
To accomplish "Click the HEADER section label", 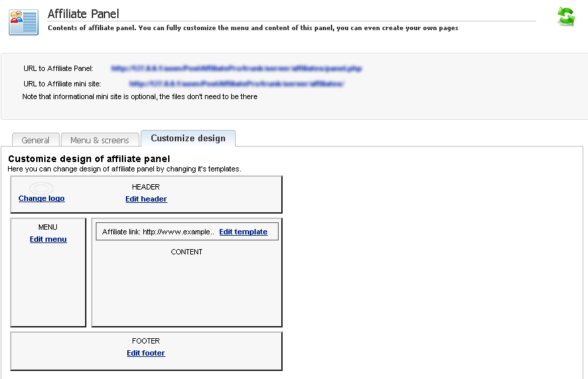I will 146,187.
